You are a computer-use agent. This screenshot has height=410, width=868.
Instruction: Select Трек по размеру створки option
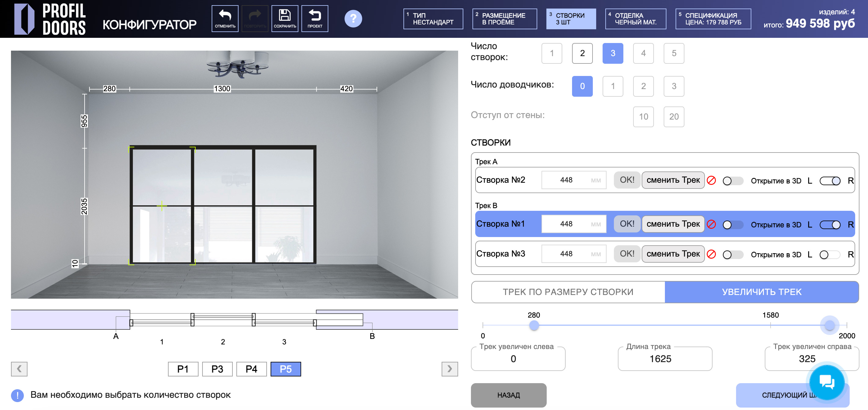pos(568,292)
